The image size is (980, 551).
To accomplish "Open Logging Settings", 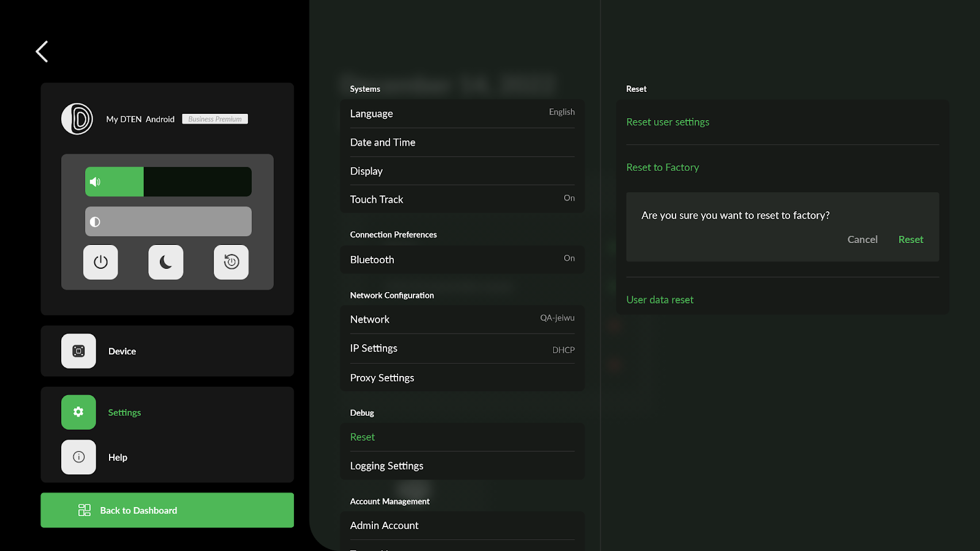I will click(462, 466).
